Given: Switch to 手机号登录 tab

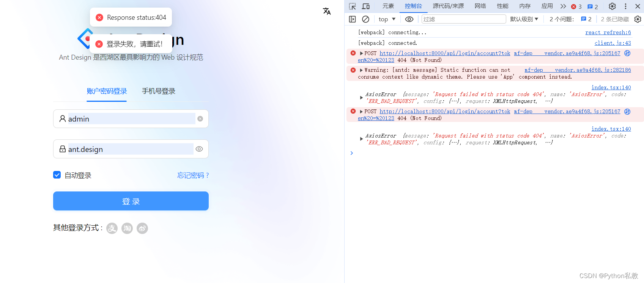Looking at the screenshot, I should click(x=159, y=91).
